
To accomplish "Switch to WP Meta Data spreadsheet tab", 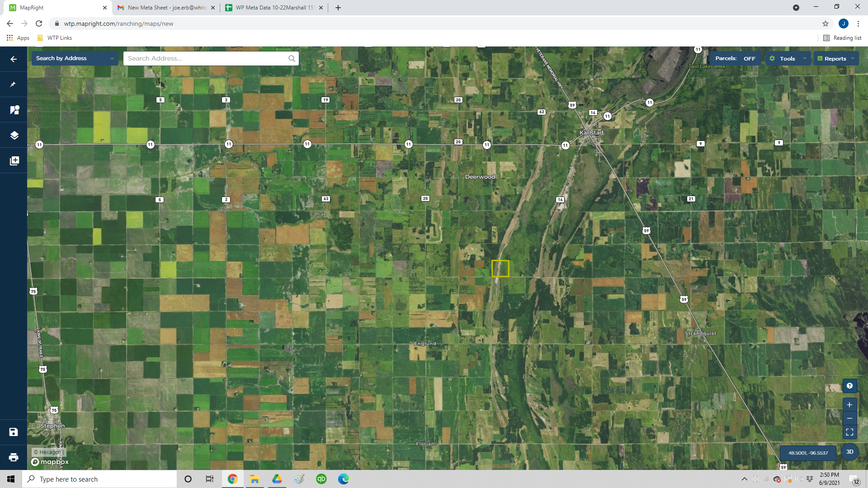I will (274, 8).
